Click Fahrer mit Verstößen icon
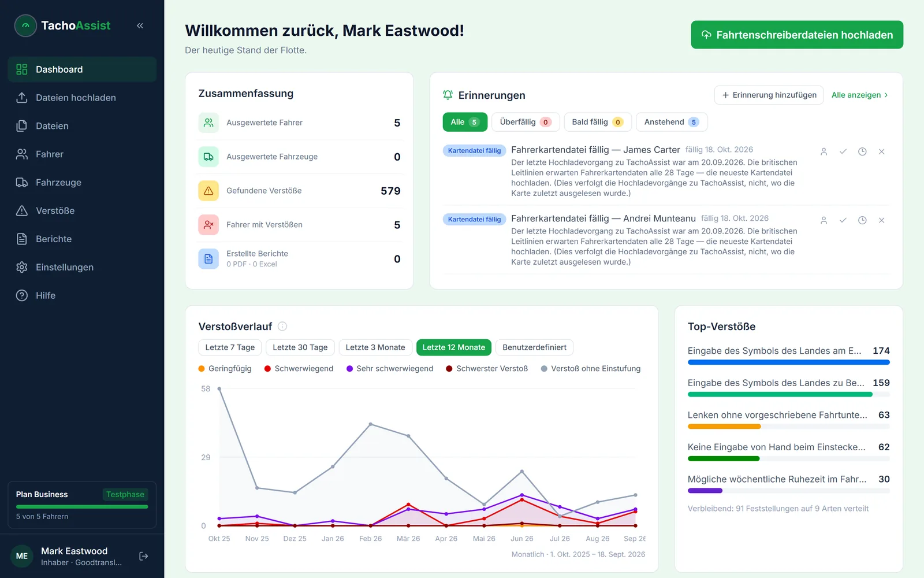This screenshot has width=924, height=578. tap(208, 225)
